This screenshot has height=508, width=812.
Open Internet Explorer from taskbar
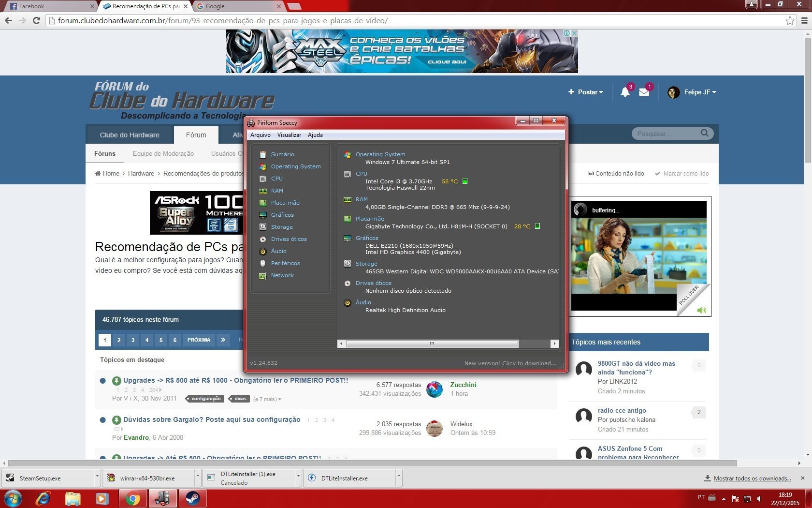point(43,498)
